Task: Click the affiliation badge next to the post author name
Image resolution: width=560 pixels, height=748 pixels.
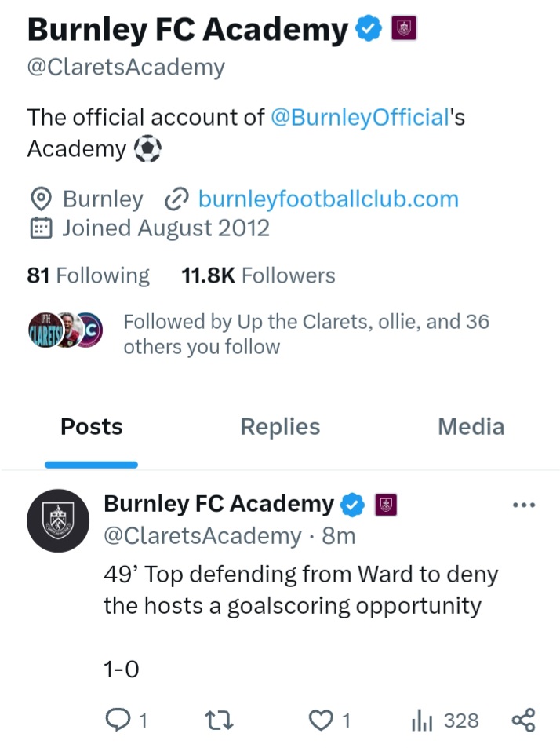Action: [x=385, y=505]
